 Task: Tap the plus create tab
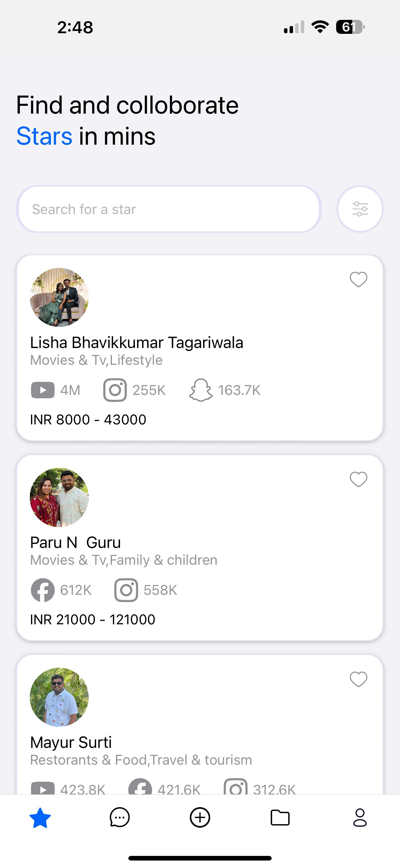(x=200, y=818)
